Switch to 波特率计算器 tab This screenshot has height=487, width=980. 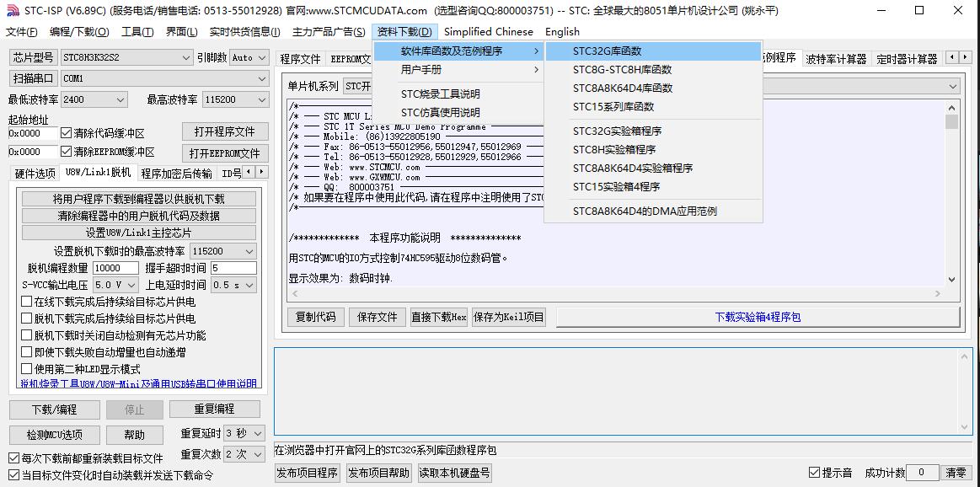(836, 59)
